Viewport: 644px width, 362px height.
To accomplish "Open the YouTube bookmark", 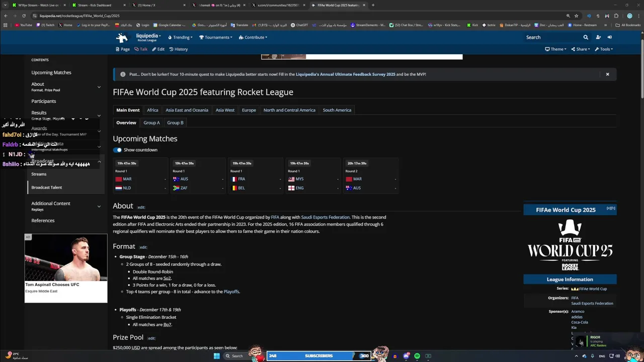I will coord(24,25).
